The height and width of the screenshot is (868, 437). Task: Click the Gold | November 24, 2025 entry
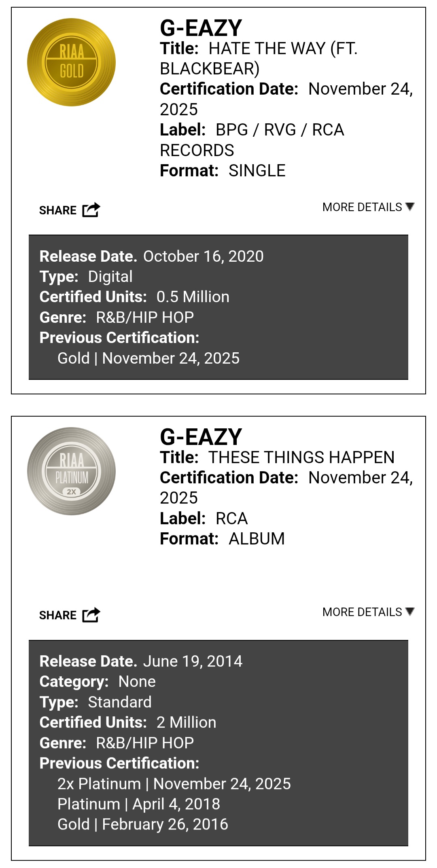click(148, 358)
